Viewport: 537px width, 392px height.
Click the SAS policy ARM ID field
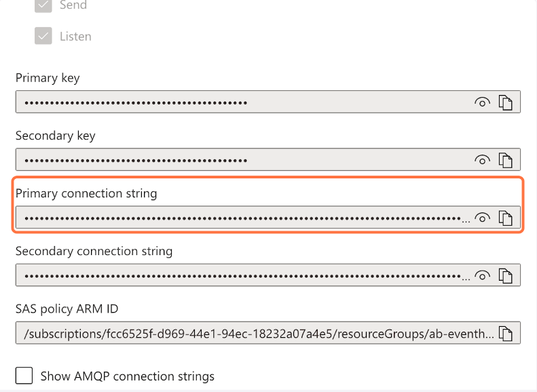[x=258, y=333]
